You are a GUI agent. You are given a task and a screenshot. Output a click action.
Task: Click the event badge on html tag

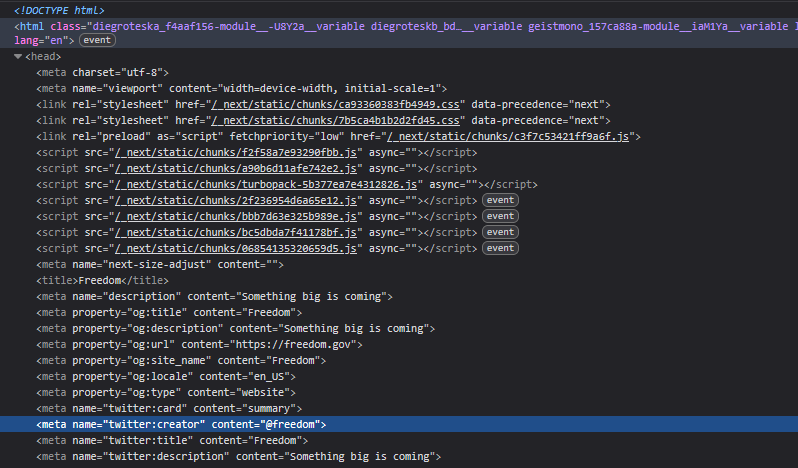point(97,40)
